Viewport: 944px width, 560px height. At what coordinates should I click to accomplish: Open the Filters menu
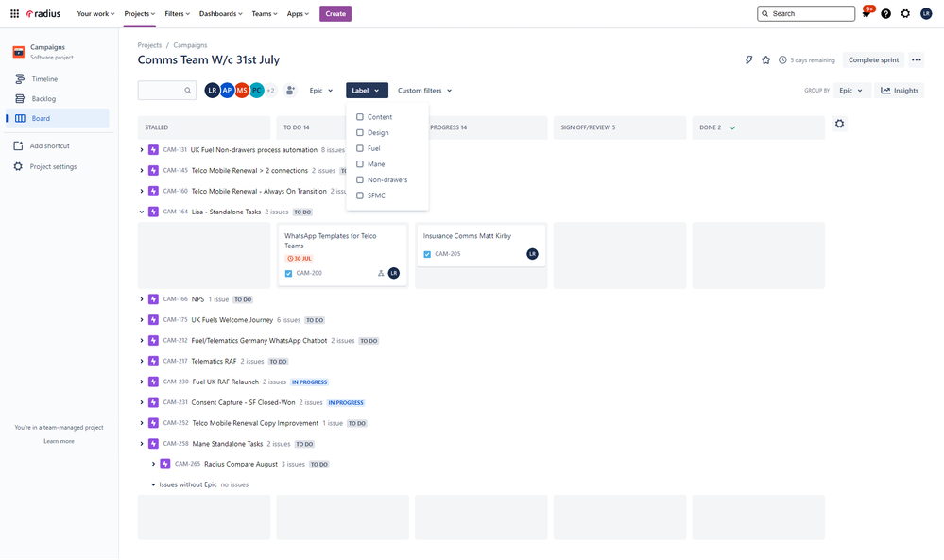(177, 13)
